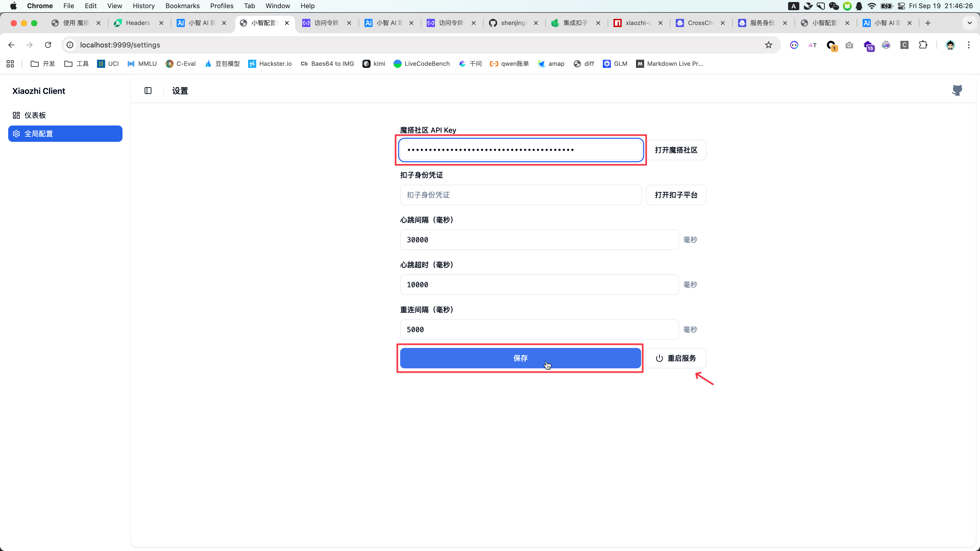Reload the page with refresh icon
Screen dimensions: 980x551
(48, 45)
